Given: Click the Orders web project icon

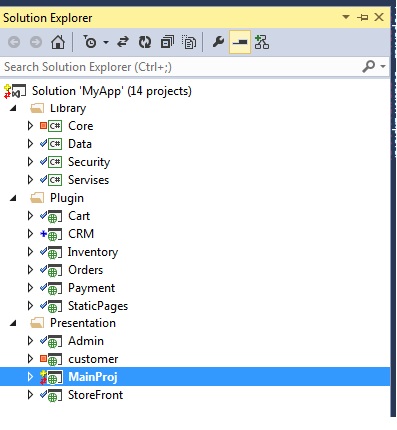Looking at the screenshot, I should click(55, 270).
